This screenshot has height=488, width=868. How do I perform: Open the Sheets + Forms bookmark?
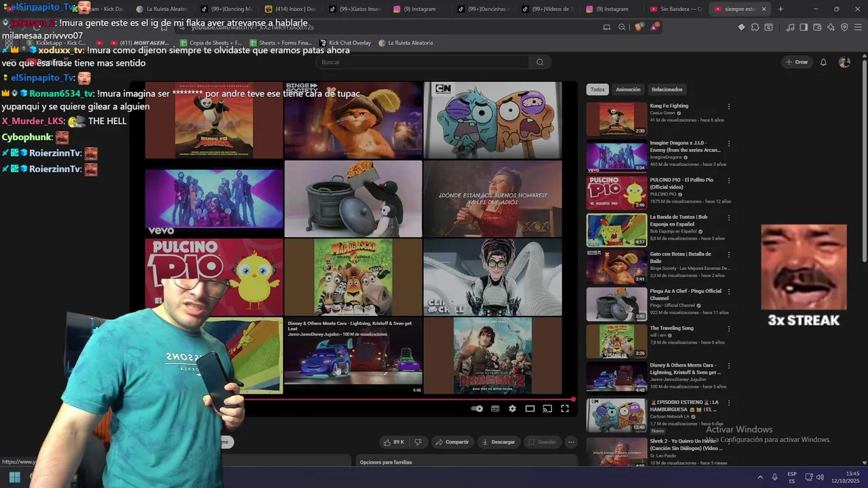pos(280,43)
